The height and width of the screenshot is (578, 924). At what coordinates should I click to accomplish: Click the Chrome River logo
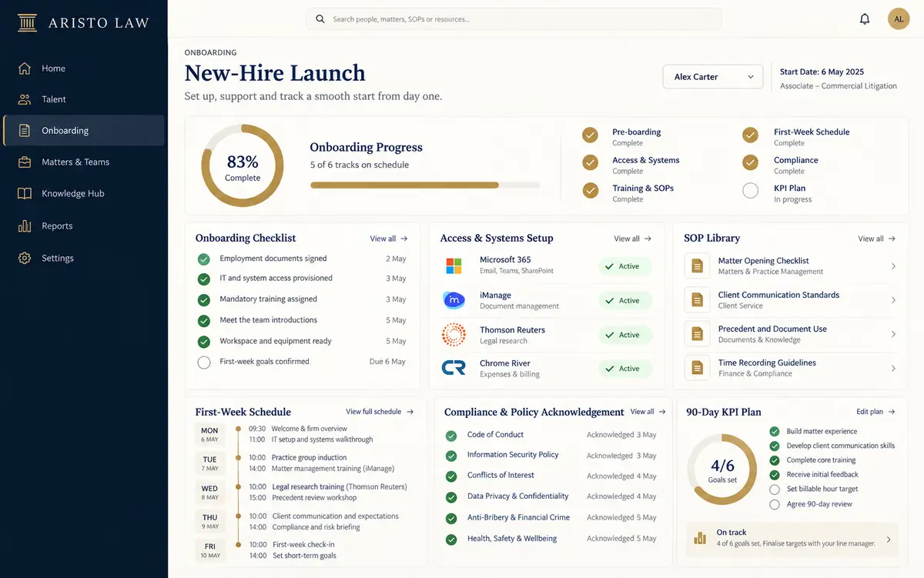point(454,369)
